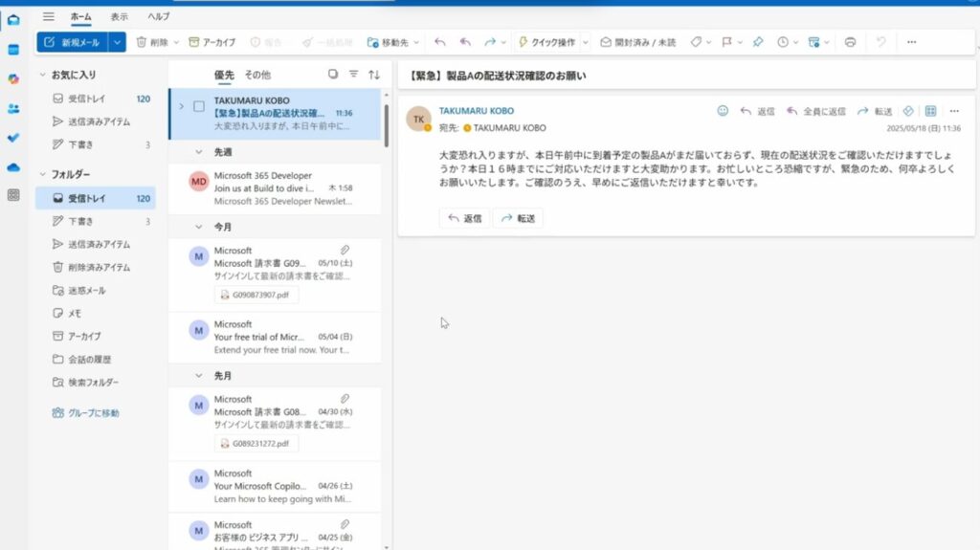Click the message list vertical scrollbar

[x=386, y=124]
